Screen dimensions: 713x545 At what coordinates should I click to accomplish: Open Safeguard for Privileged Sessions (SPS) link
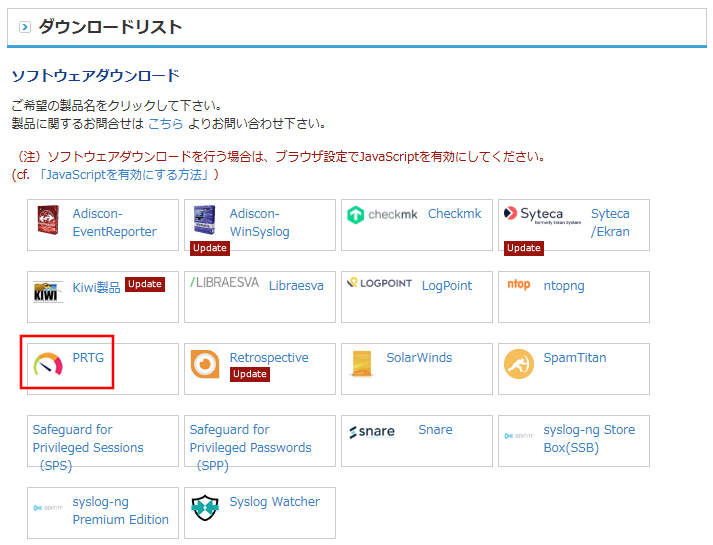tap(87, 447)
